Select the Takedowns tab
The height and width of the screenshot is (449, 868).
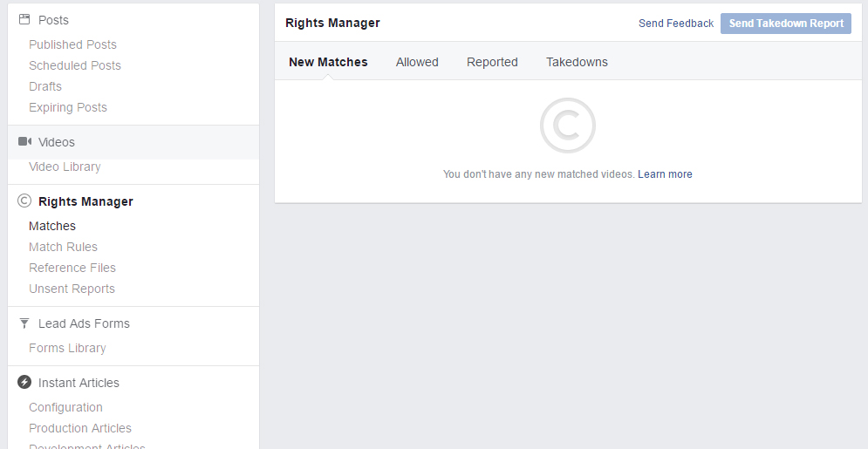[577, 62]
